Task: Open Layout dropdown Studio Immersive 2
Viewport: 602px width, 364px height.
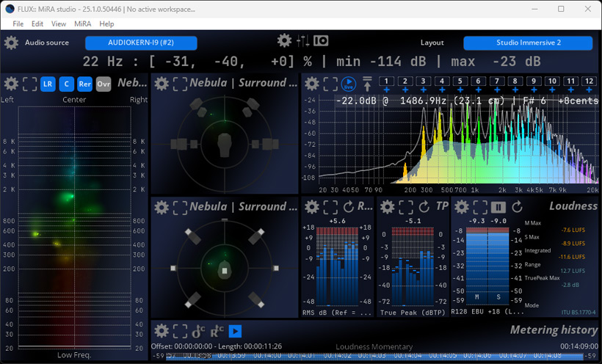Action: (x=528, y=43)
